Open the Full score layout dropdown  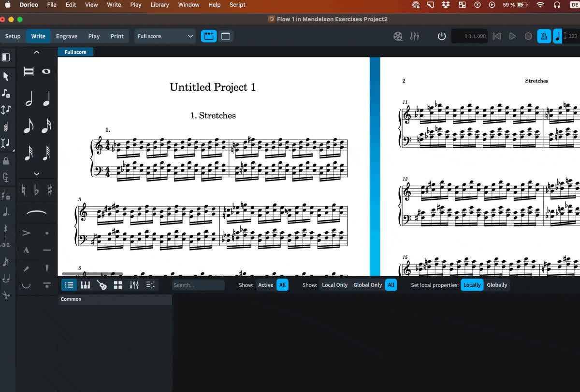click(165, 36)
